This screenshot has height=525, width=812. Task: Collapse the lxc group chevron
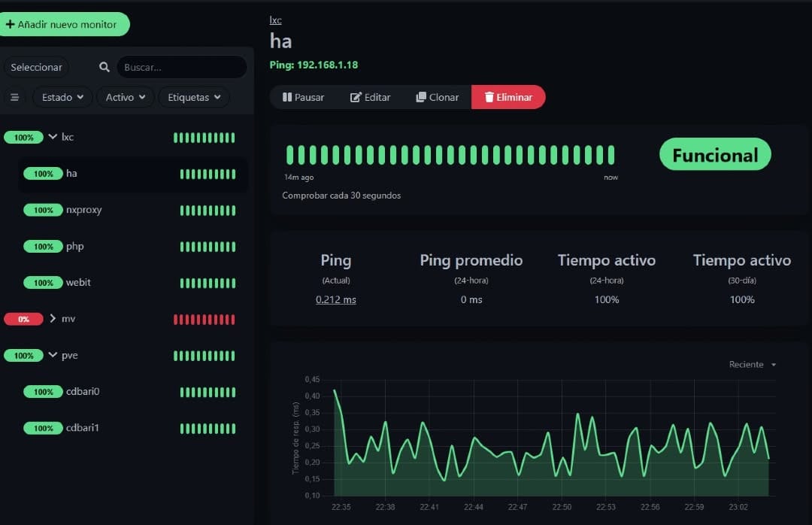tap(53, 137)
